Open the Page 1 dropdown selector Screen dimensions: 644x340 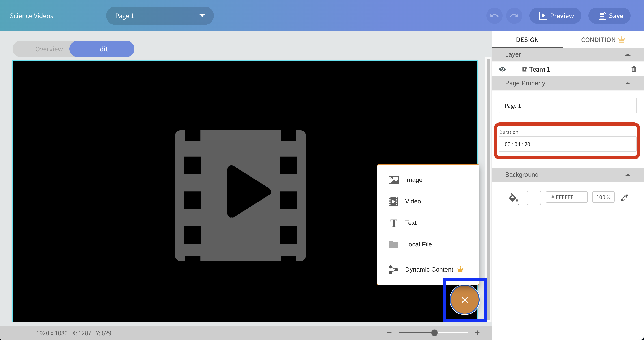(x=160, y=16)
